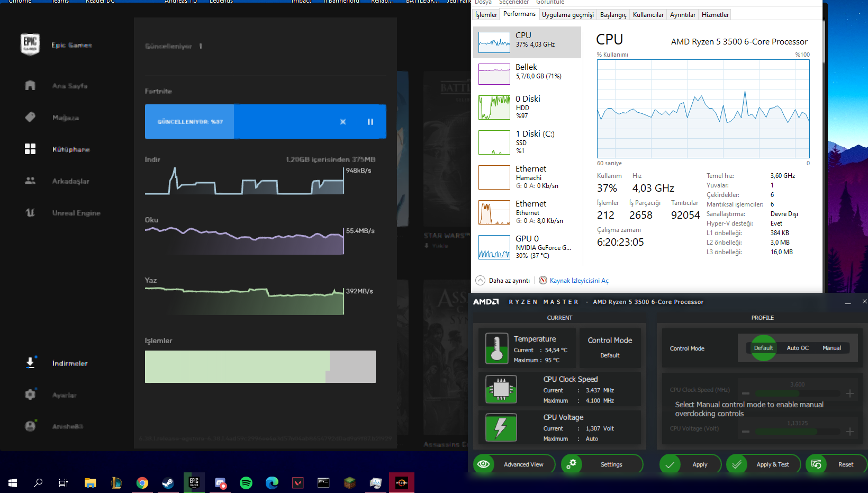Image resolution: width=868 pixels, height=493 pixels.
Task: Open the Arkadaşlar friends icon
Action: [30, 181]
